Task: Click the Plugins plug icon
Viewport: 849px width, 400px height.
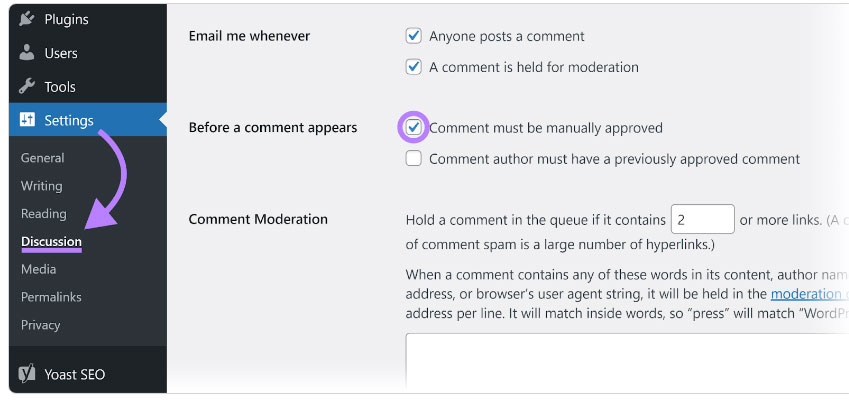Action: pyautogui.click(x=27, y=19)
